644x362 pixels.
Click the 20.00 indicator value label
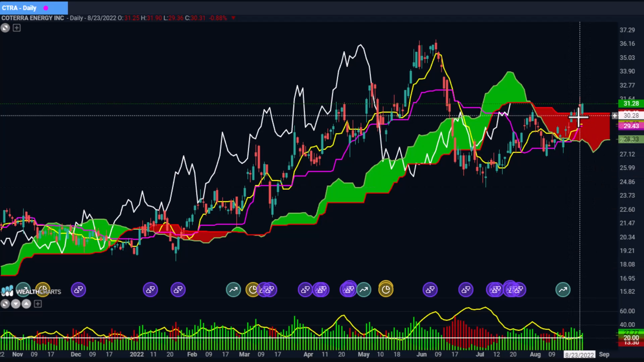click(631, 338)
